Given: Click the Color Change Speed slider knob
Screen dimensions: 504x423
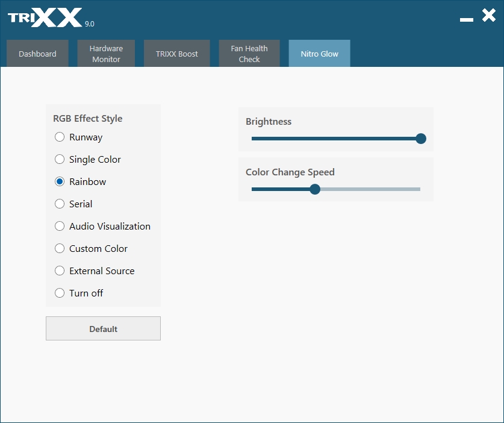Looking at the screenshot, I should click(x=315, y=189).
